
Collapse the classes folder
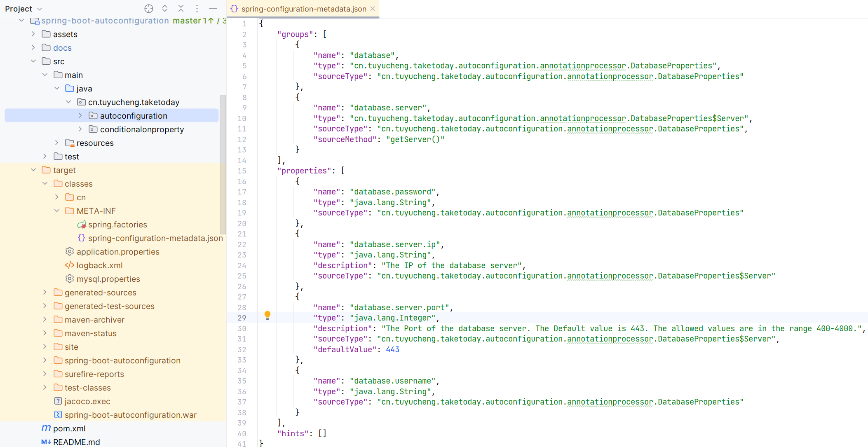pos(45,184)
